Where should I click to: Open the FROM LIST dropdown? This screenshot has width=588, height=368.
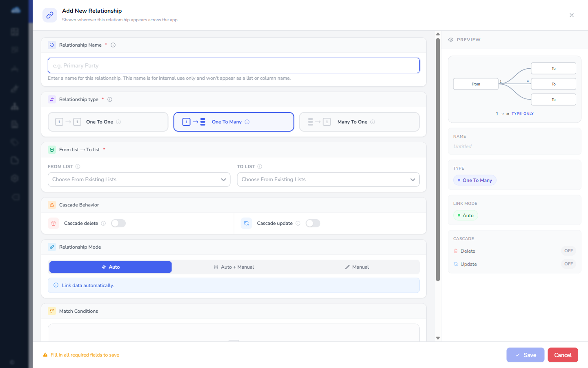click(x=139, y=180)
